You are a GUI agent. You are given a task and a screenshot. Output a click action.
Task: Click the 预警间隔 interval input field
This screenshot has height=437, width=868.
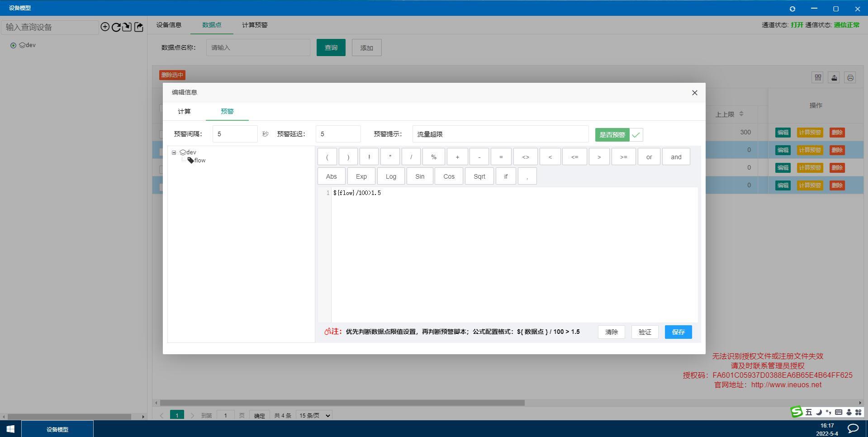[235, 134]
